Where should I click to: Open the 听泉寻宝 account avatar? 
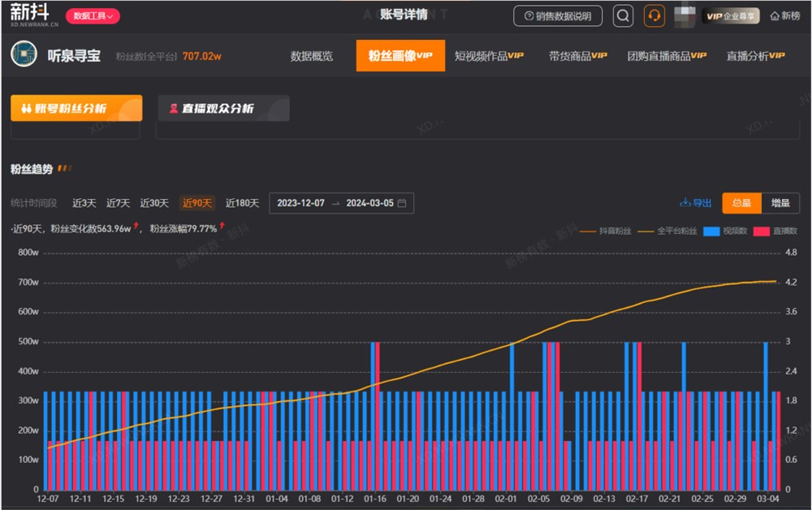click(x=24, y=54)
